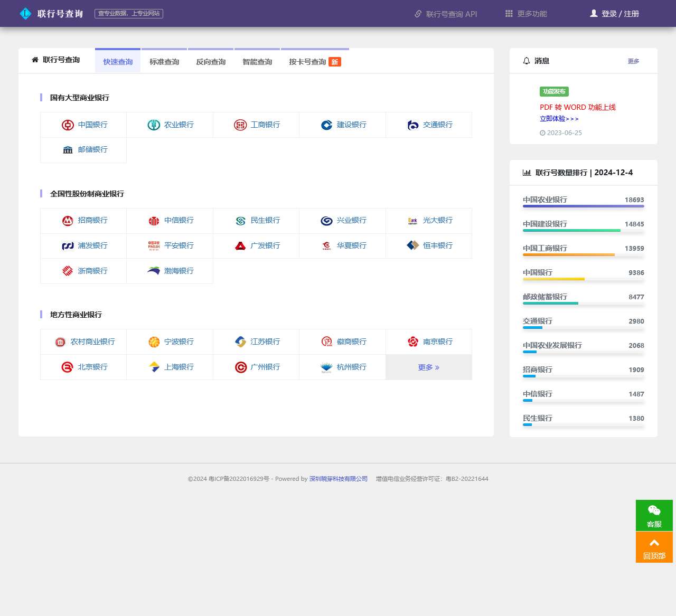Click the Agricultural Bank (农业银行) logo
The height and width of the screenshot is (616, 676).
(x=154, y=125)
